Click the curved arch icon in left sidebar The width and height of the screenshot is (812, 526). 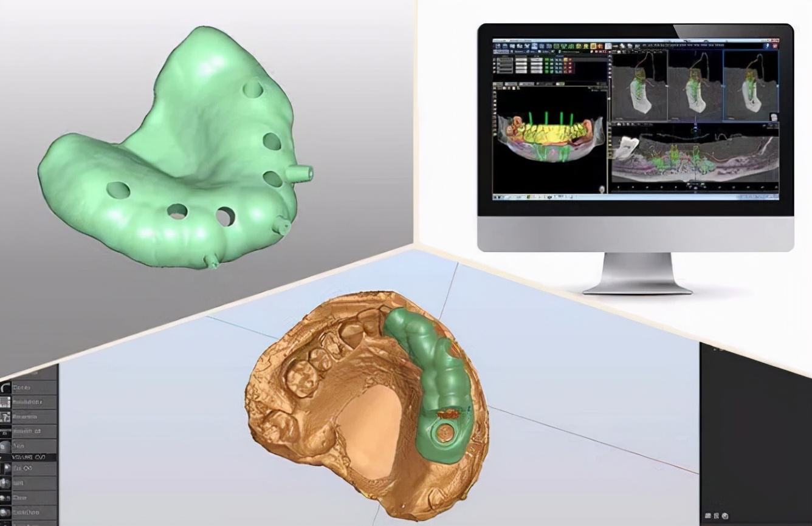[x=6, y=388]
